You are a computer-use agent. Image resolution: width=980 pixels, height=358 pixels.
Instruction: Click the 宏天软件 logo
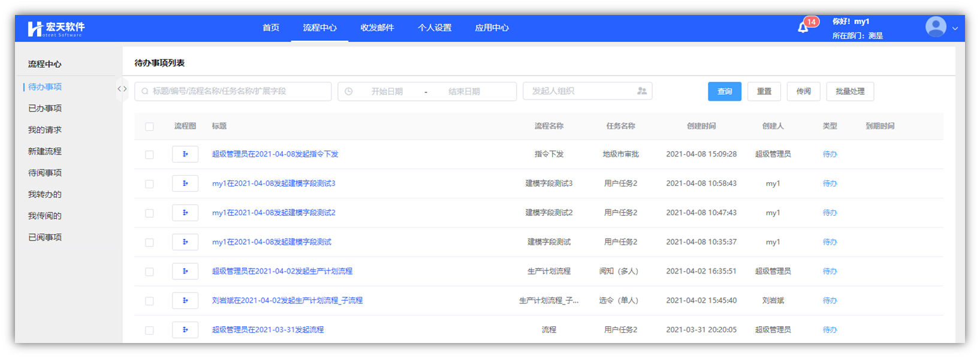56,28
